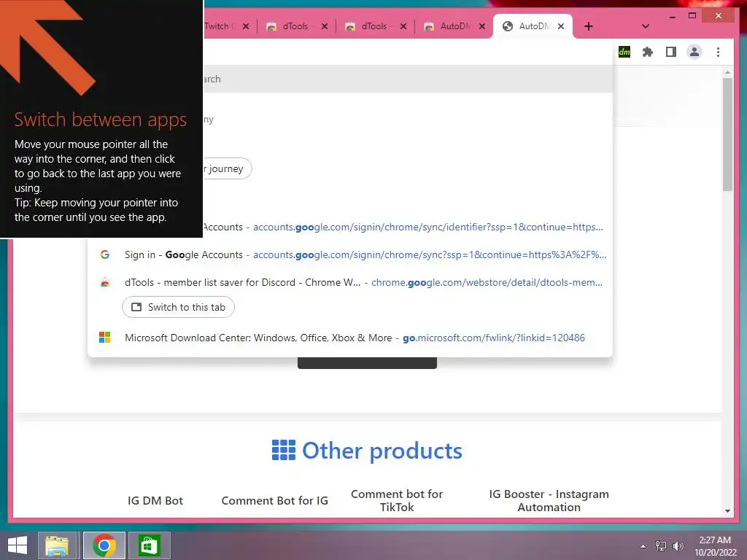This screenshot has height=560, width=747.
Task: Click the Switch to this tab button
Action: (x=178, y=307)
